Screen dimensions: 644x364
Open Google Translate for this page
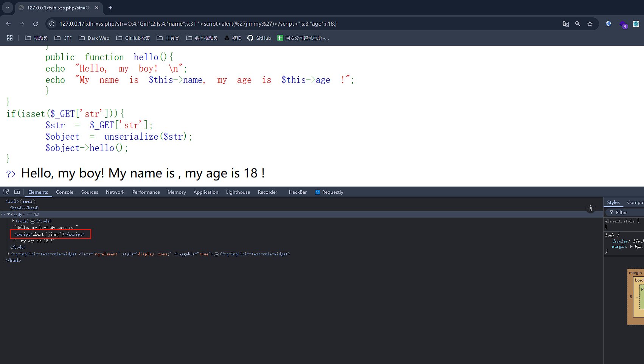click(566, 24)
